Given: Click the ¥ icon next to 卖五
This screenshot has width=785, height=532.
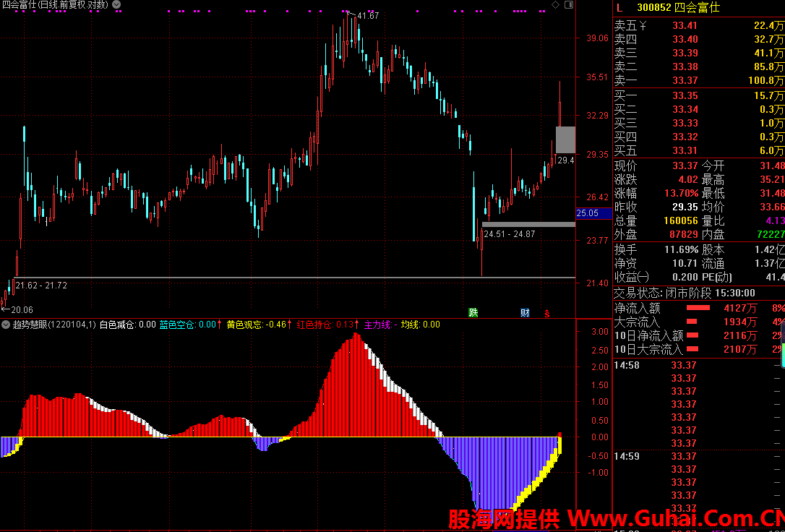Looking at the screenshot, I should pos(643,25).
